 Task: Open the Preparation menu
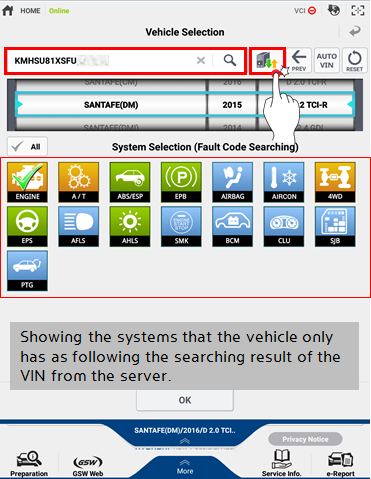pyautogui.click(x=29, y=464)
